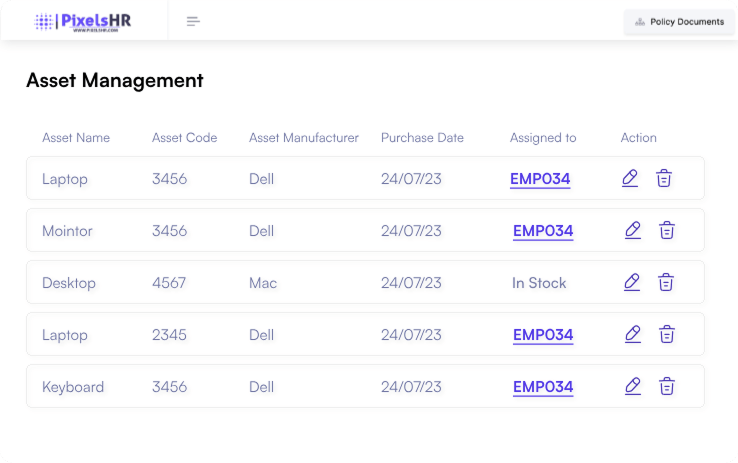738x463 pixels.
Task: Open EMP034 link in Keyboard row
Action: coord(543,387)
